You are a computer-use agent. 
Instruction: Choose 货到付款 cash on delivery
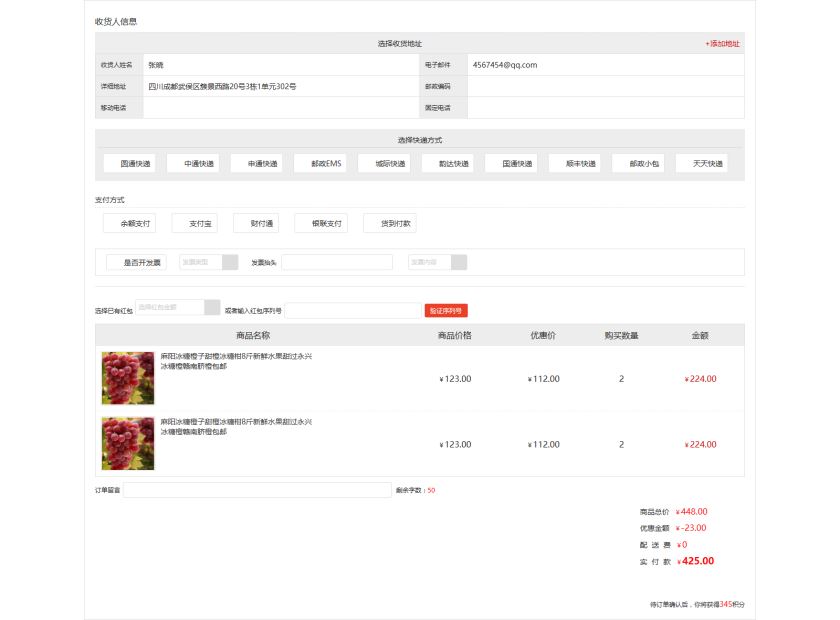[x=389, y=223]
